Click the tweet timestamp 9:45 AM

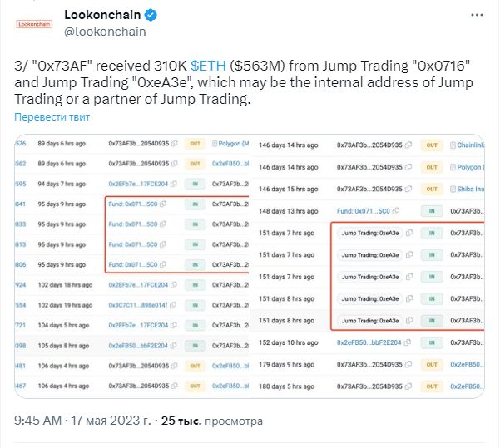point(38,421)
